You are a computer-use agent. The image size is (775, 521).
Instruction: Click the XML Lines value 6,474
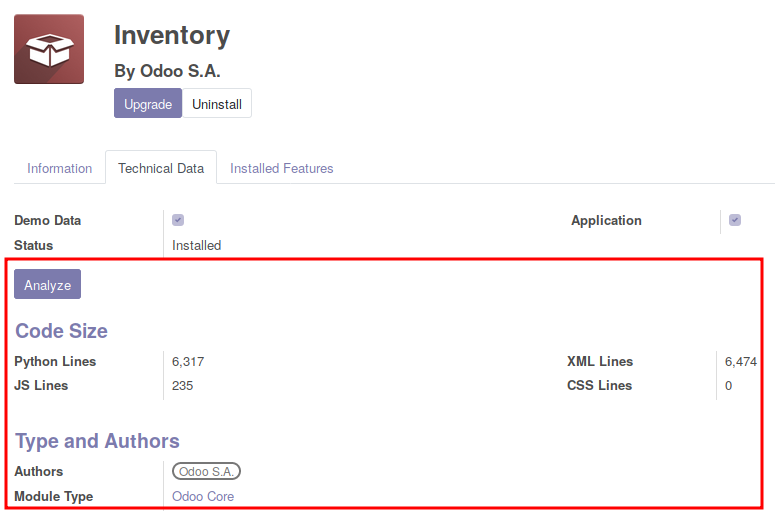[741, 361]
